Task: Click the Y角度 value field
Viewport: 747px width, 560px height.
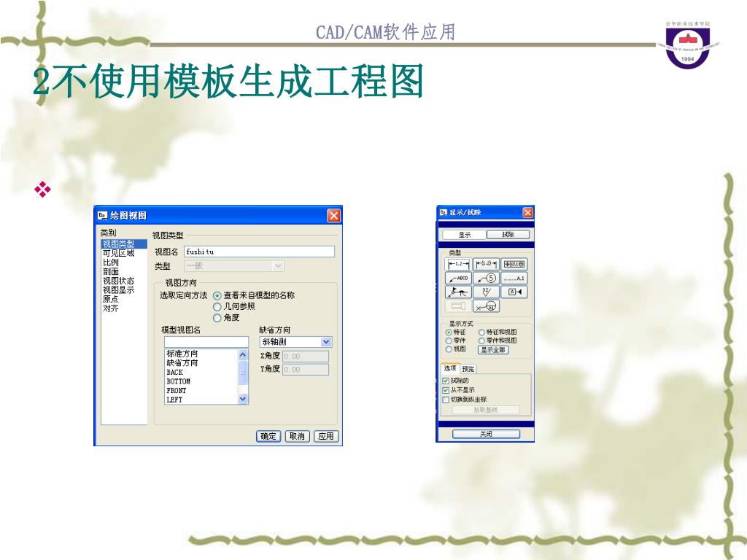Action: click(306, 370)
